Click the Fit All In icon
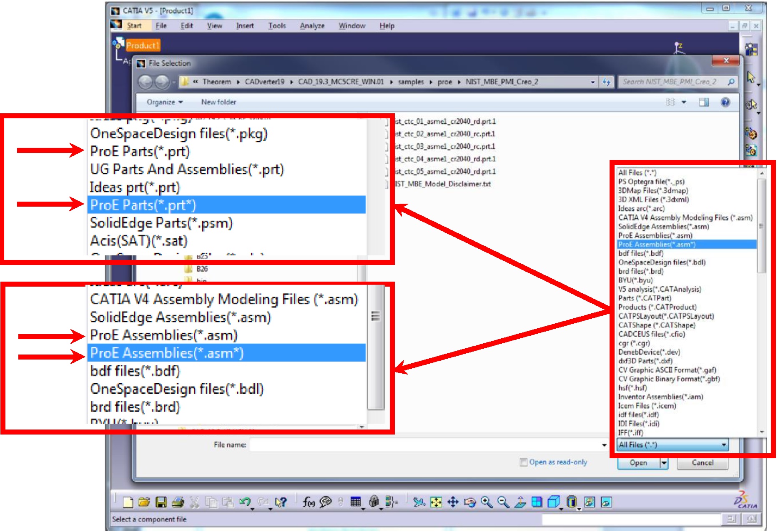The height and width of the screenshot is (532, 778). [x=436, y=502]
